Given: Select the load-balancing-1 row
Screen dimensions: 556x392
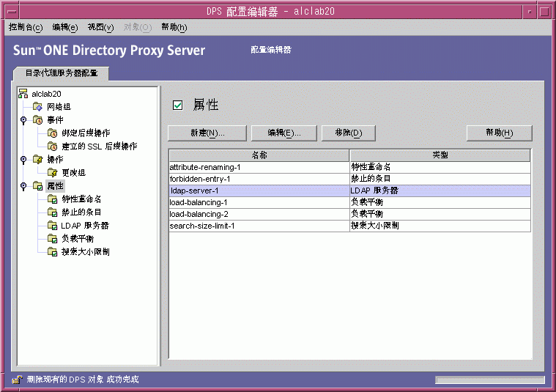Looking at the screenshot, I should point(349,202).
